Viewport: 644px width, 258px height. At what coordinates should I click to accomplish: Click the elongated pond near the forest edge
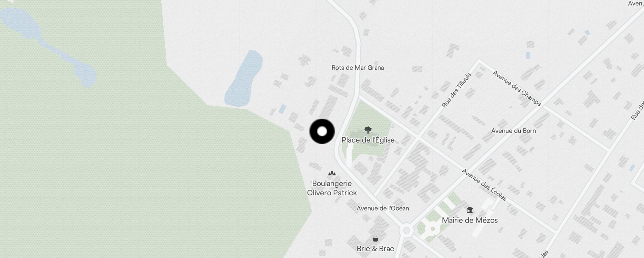coord(244,79)
